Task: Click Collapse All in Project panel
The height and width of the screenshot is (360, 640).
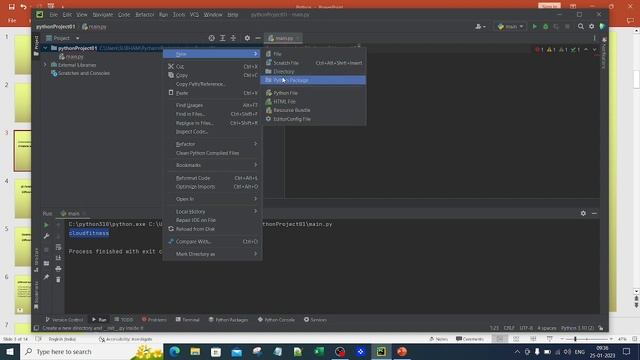Action: 233,38
